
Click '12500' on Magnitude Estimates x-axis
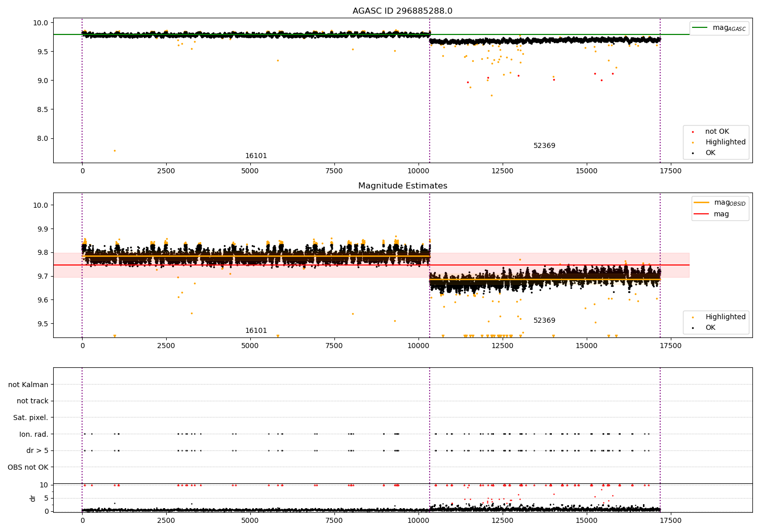click(x=503, y=346)
